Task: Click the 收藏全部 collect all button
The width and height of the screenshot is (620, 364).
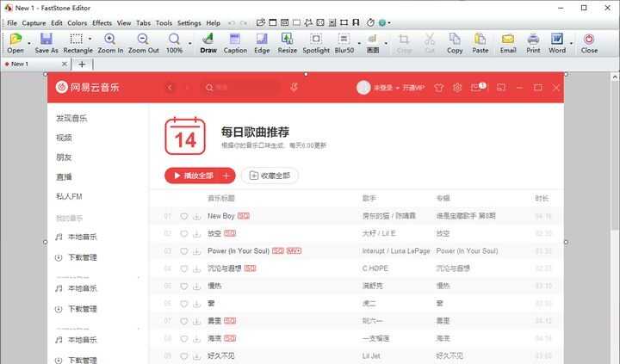Action: (270, 176)
